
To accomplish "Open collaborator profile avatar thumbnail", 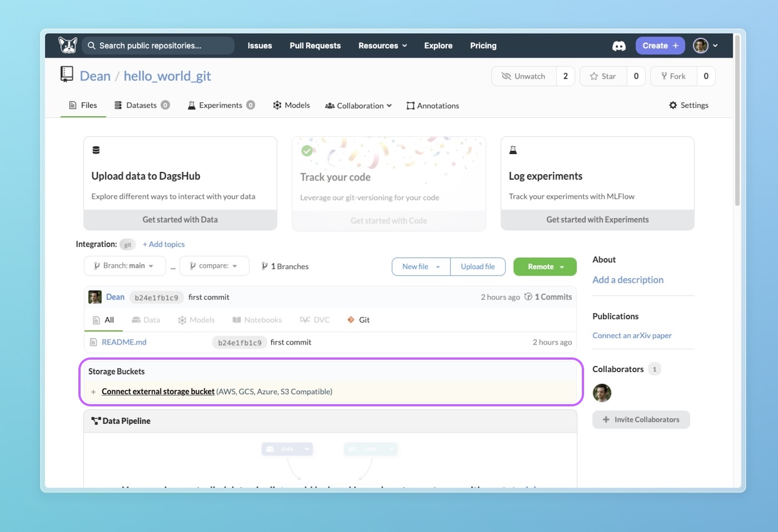I will click(602, 393).
